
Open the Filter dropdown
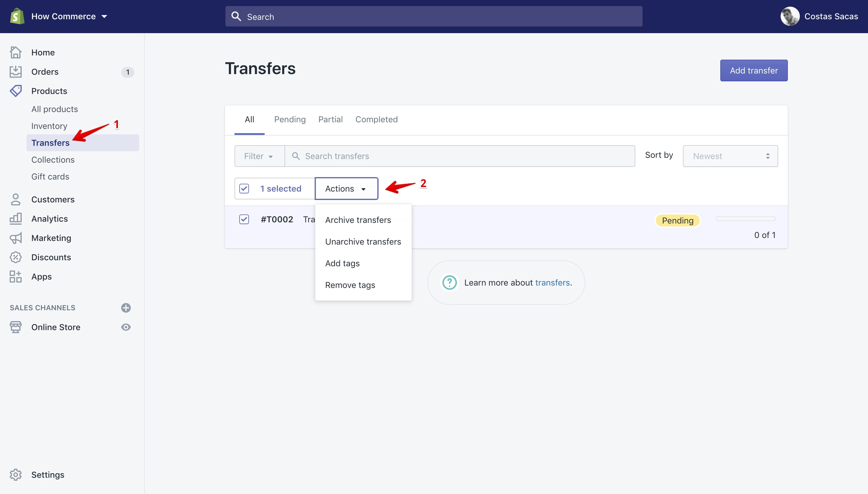[x=259, y=156]
